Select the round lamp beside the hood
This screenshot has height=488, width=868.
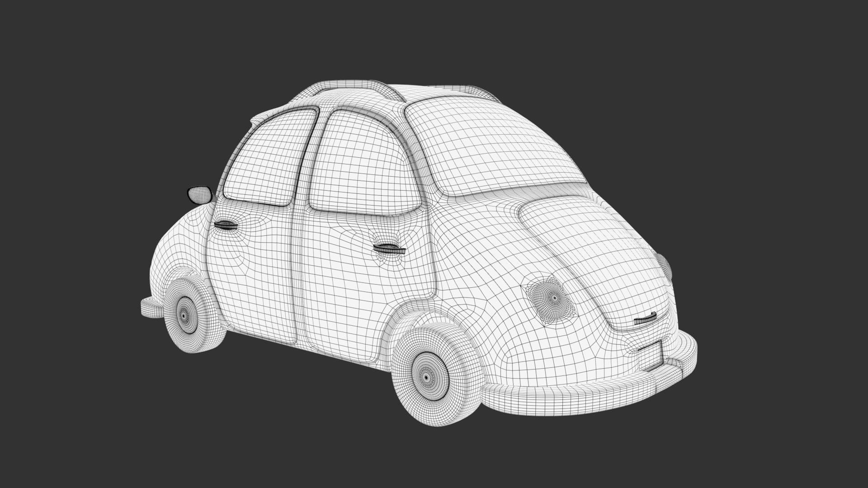[553, 298]
